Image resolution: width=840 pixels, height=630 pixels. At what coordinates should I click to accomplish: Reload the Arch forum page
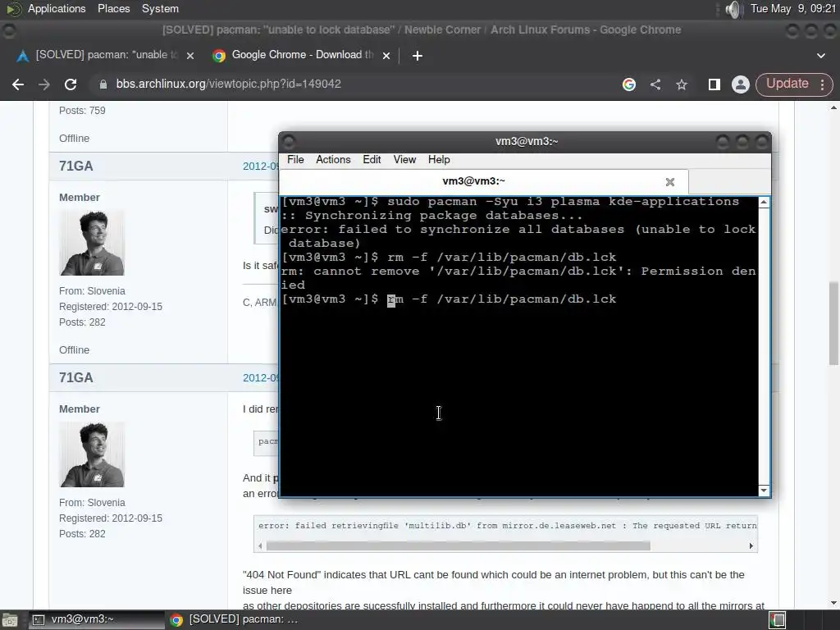click(x=71, y=84)
